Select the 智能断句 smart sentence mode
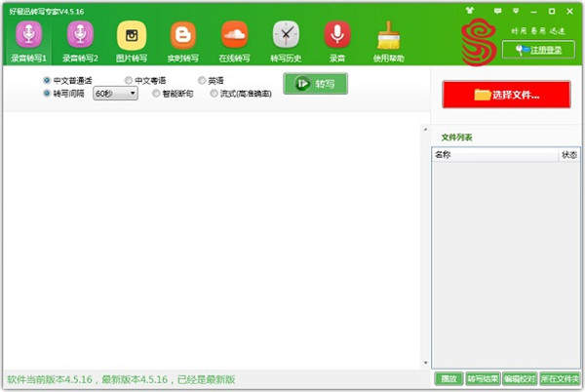The width and height of the screenshot is (585, 392). 173,94
